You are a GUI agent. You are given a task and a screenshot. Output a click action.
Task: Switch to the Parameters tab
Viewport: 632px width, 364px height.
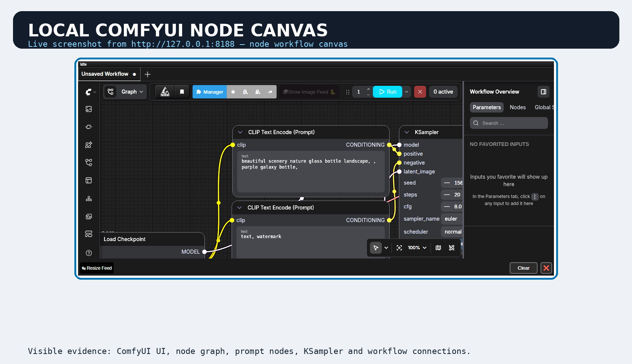tap(487, 107)
